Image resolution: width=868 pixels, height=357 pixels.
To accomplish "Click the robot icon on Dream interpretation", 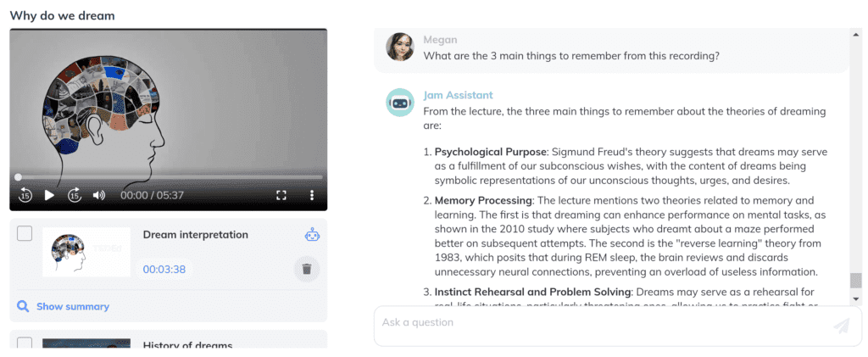I will pyautogui.click(x=312, y=235).
